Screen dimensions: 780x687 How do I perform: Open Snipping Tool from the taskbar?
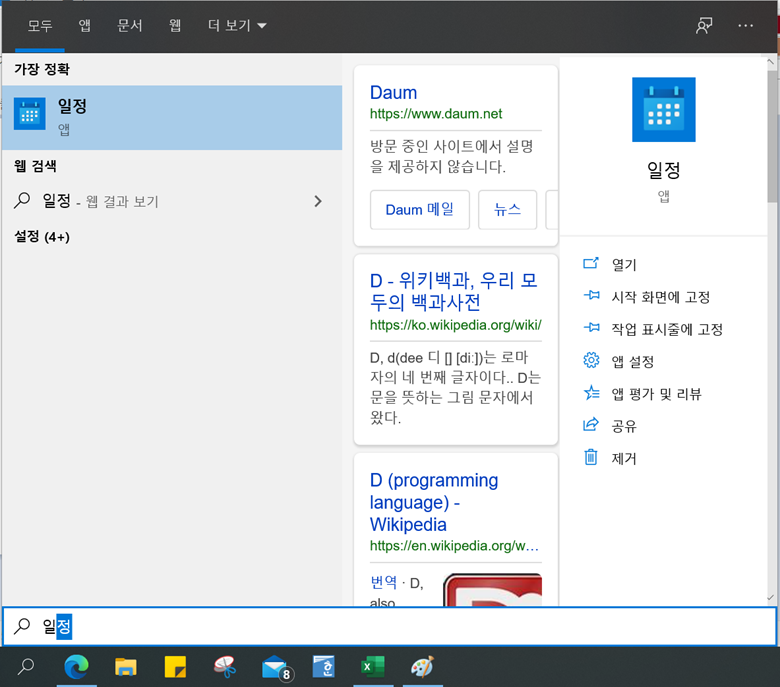click(x=225, y=667)
